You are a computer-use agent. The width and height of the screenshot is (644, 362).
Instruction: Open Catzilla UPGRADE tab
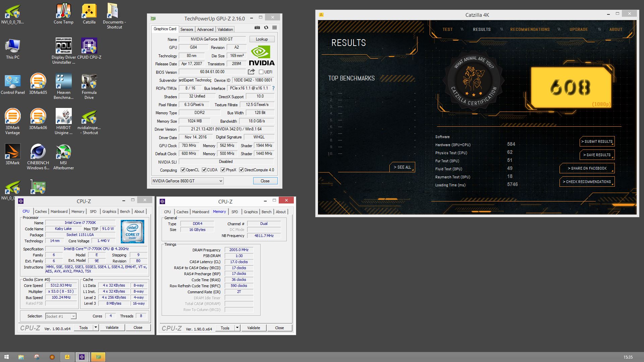pos(579,29)
